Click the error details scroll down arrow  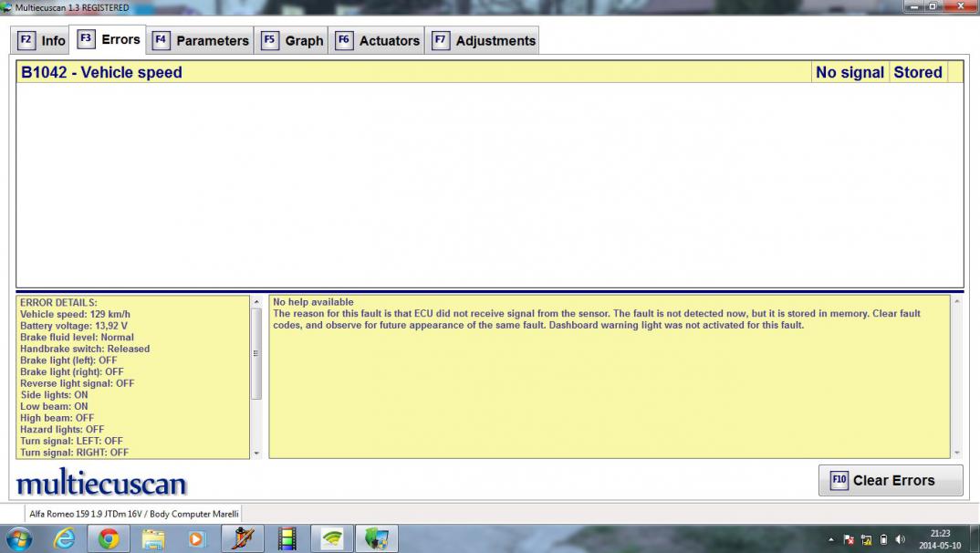[x=256, y=453]
